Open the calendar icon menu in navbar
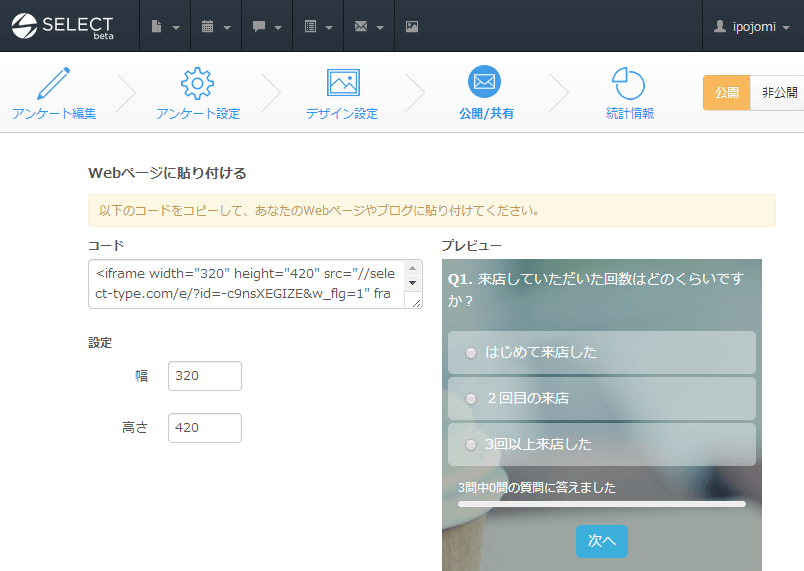This screenshot has height=571, width=804. click(x=215, y=26)
